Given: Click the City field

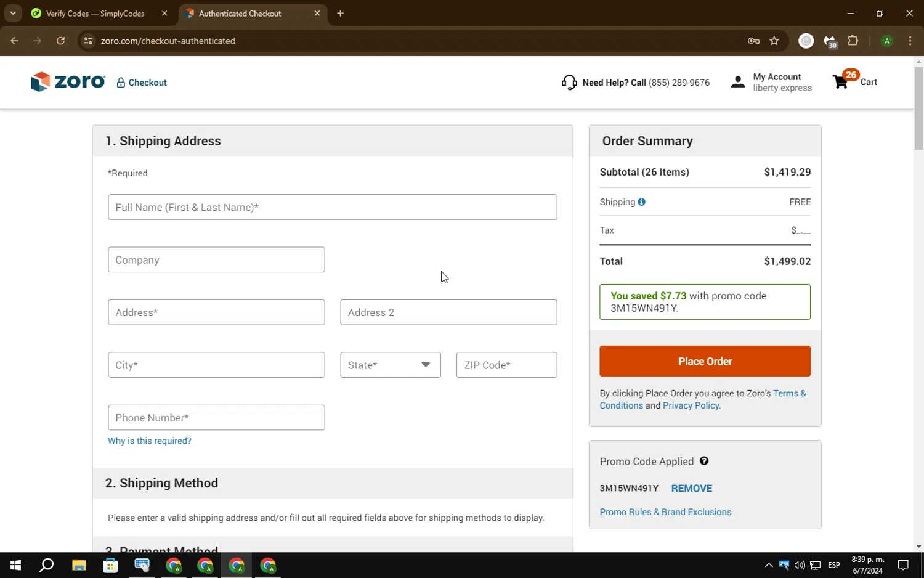Looking at the screenshot, I should point(216,365).
